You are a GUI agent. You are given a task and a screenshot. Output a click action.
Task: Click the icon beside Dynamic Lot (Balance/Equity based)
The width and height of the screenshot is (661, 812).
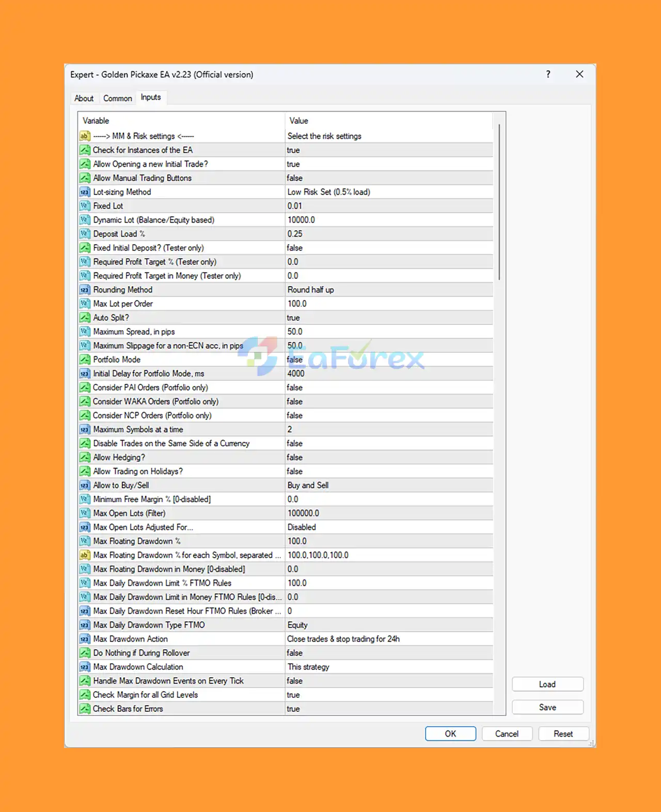pos(85,220)
